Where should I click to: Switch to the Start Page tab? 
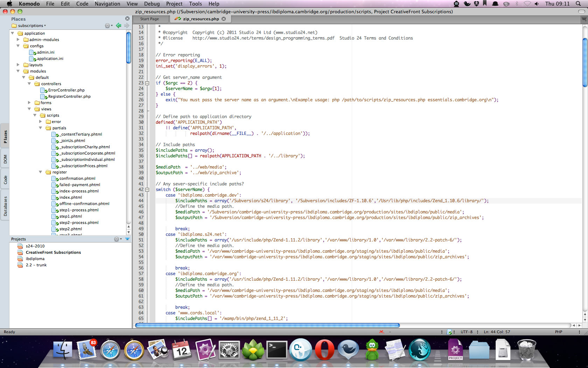(149, 19)
